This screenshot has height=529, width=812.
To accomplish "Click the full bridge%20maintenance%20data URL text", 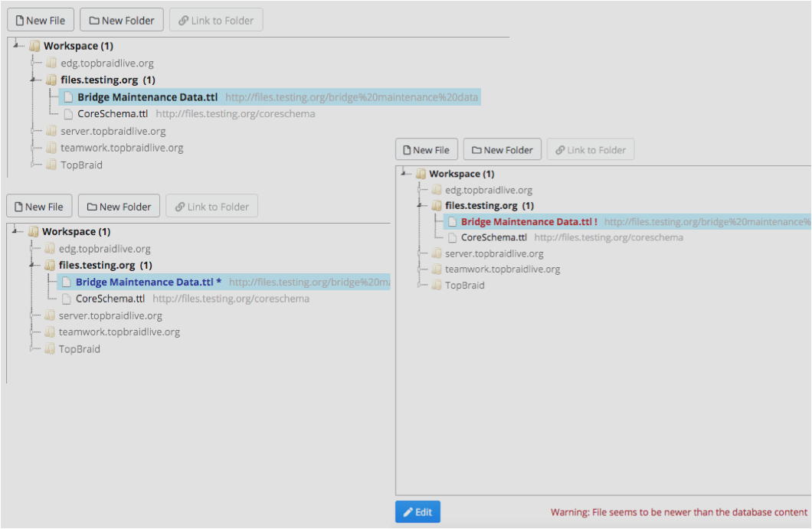I will [352, 97].
